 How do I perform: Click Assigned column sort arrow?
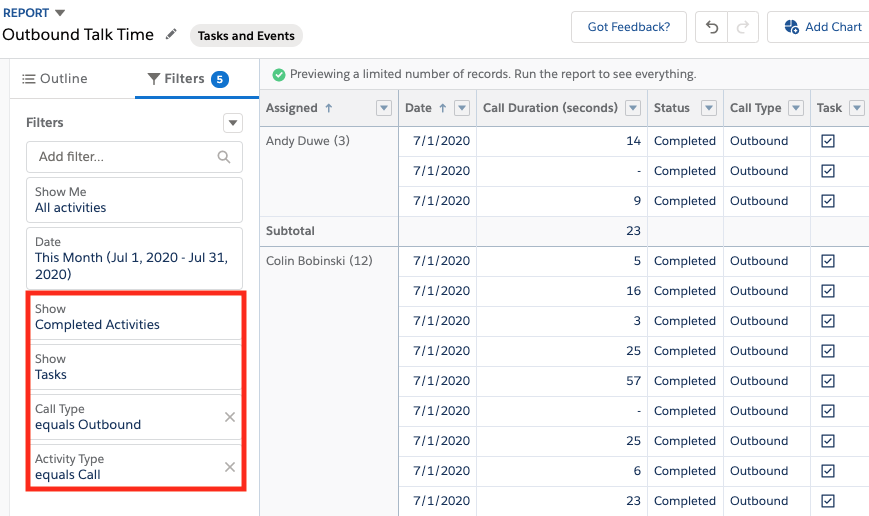pos(329,108)
